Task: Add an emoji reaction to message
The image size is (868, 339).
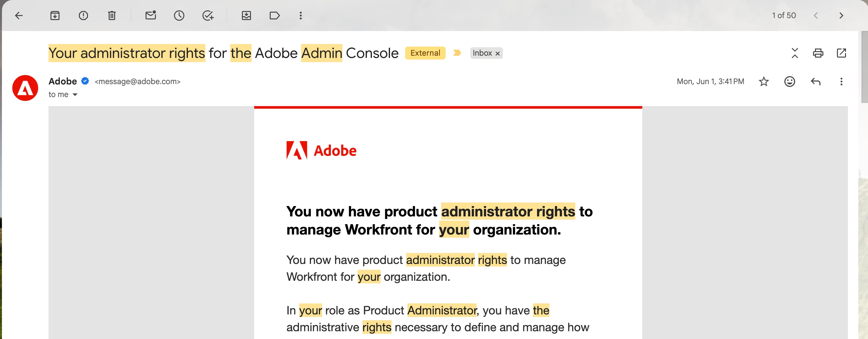Action: [x=789, y=82]
